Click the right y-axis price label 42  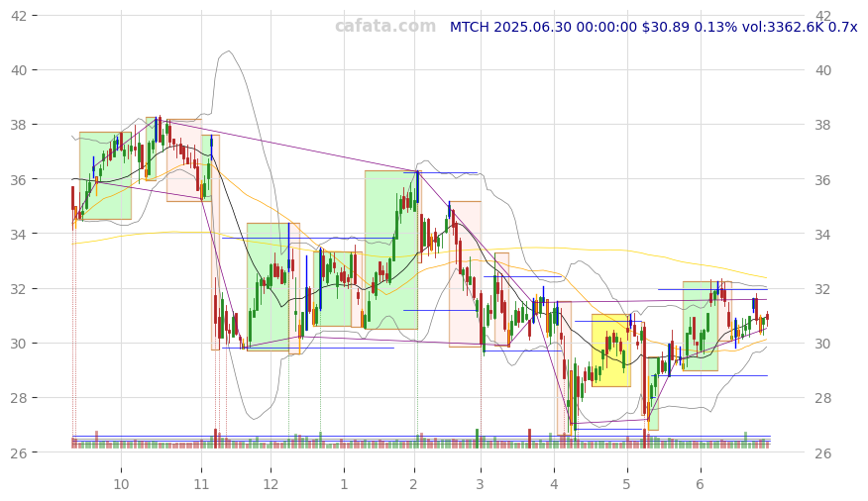click(x=823, y=16)
